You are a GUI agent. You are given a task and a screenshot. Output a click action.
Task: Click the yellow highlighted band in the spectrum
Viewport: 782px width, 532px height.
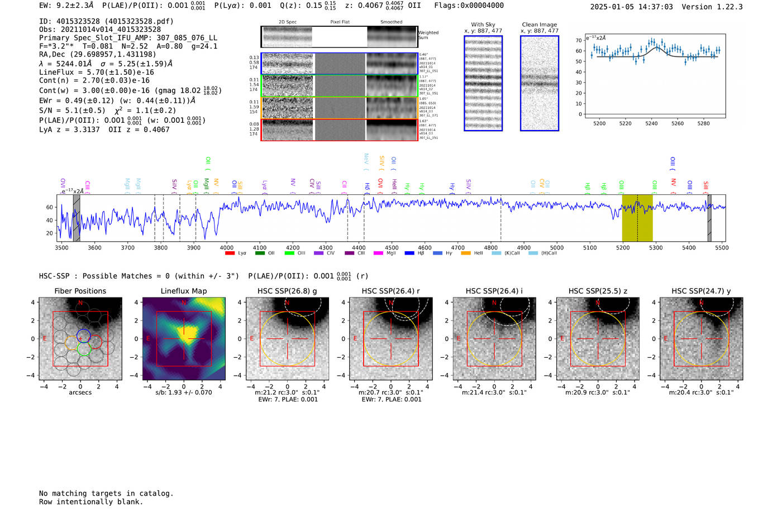[x=637, y=218]
